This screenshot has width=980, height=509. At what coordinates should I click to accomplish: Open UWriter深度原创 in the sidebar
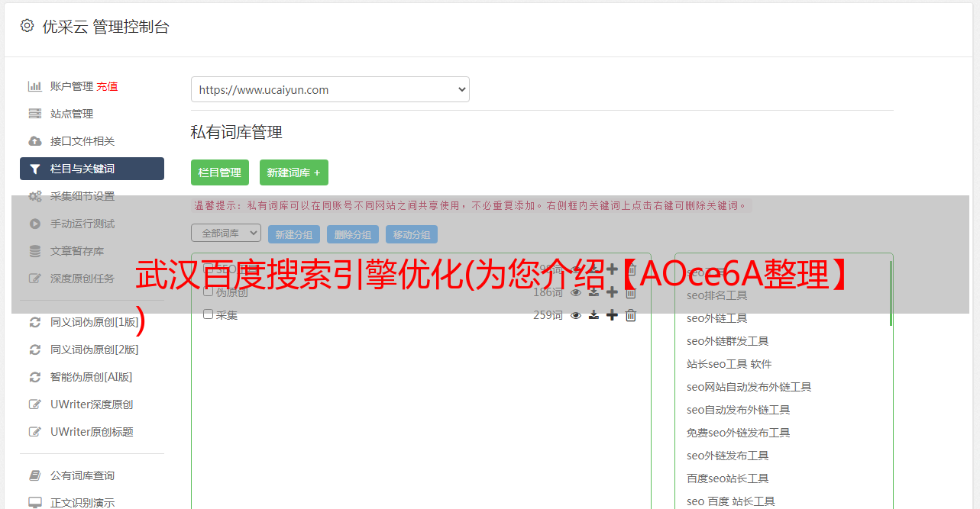click(x=92, y=404)
